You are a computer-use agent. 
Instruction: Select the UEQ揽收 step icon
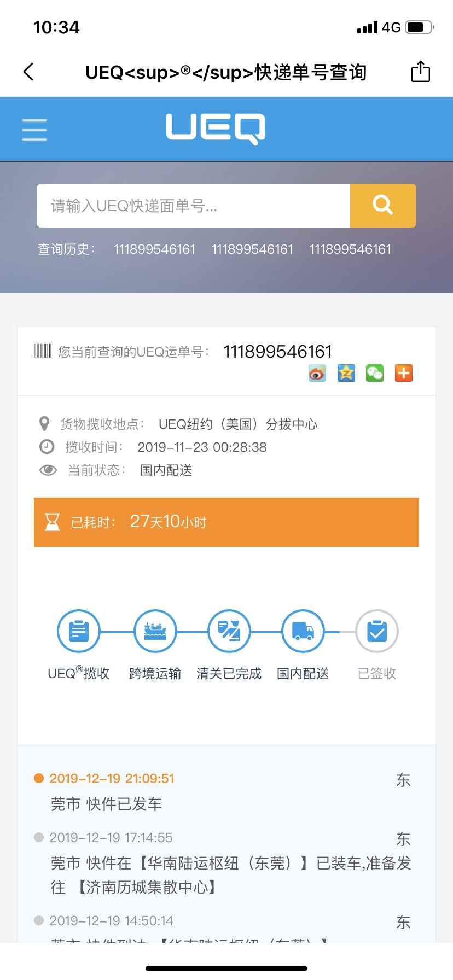[79, 631]
